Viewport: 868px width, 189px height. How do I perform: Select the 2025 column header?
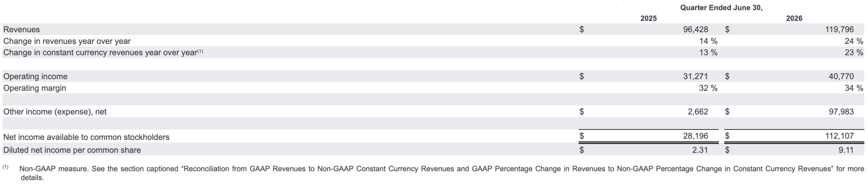[648, 18]
